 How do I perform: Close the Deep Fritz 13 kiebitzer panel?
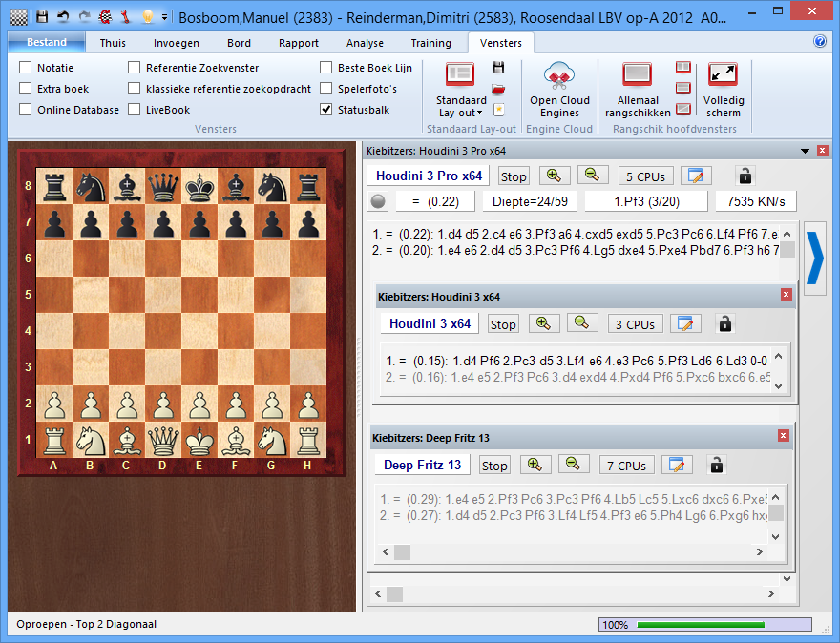click(x=784, y=436)
